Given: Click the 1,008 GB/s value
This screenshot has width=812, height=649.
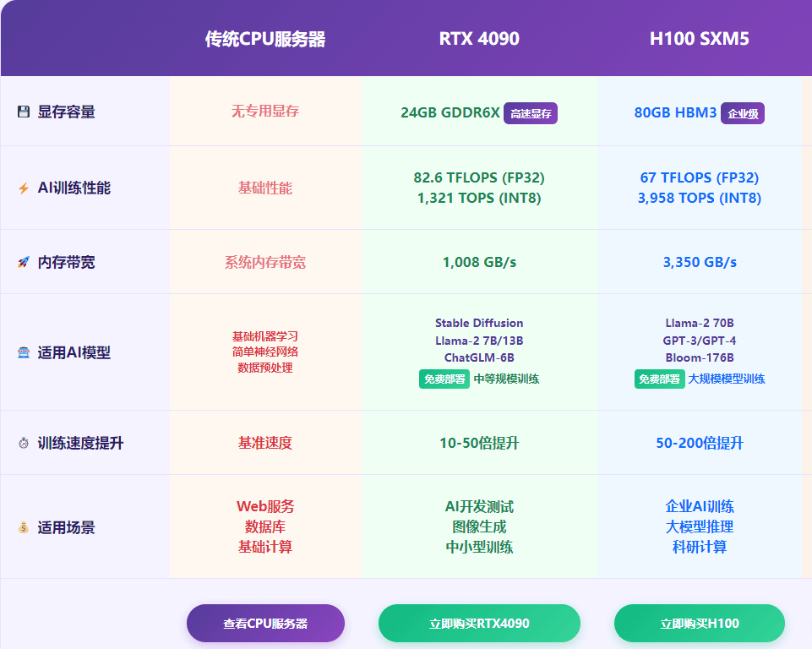Looking at the screenshot, I should [x=480, y=262].
